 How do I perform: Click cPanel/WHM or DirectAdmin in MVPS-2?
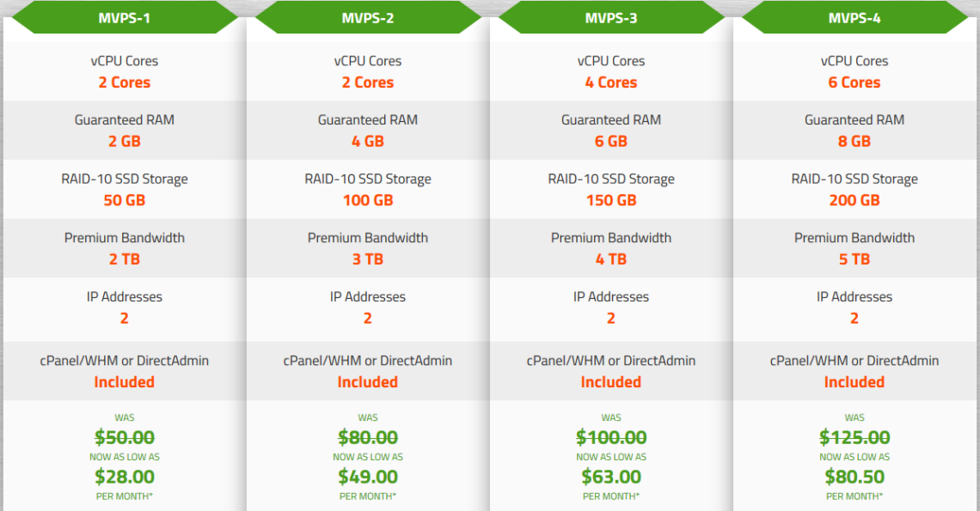click(x=368, y=361)
